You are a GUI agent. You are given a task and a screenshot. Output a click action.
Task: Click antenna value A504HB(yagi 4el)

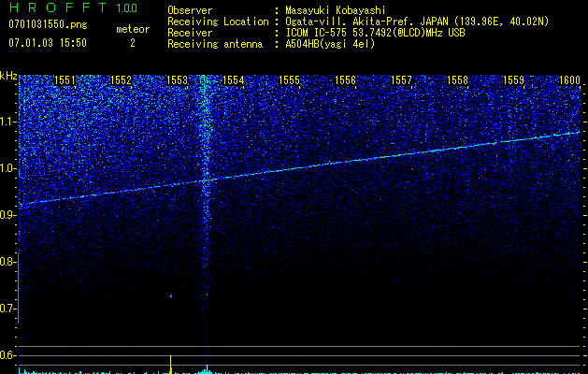[x=330, y=44]
